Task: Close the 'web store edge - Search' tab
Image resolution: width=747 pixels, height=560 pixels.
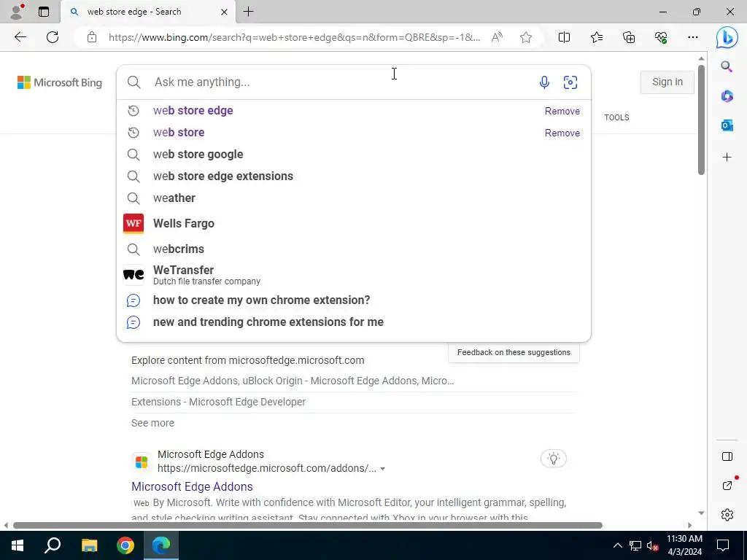Action: pyautogui.click(x=224, y=12)
